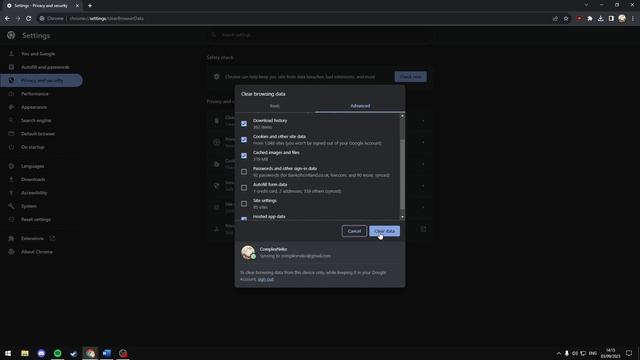Open the Windows notification center
Screen dimensions: 640x360
(629, 353)
